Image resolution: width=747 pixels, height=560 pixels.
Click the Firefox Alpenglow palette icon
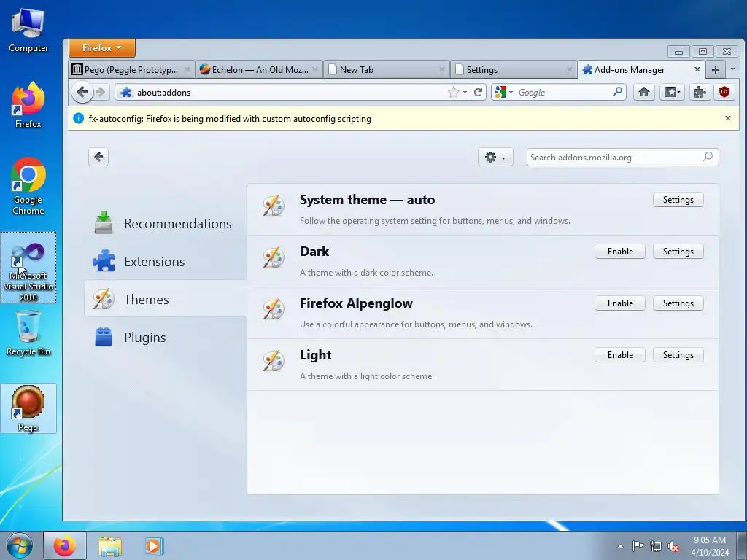pyautogui.click(x=274, y=309)
